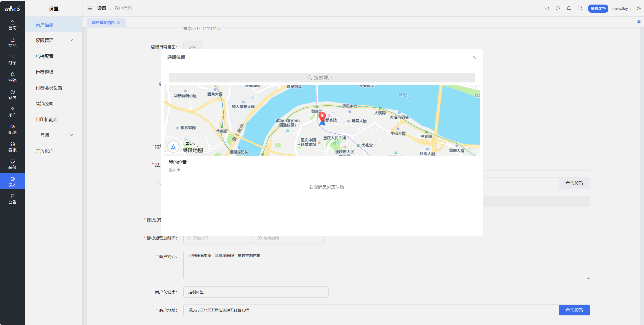The width and height of the screenshot is (644, 325).
Task: Click 远见中心 label on map
Action: [x=350, y=106]
